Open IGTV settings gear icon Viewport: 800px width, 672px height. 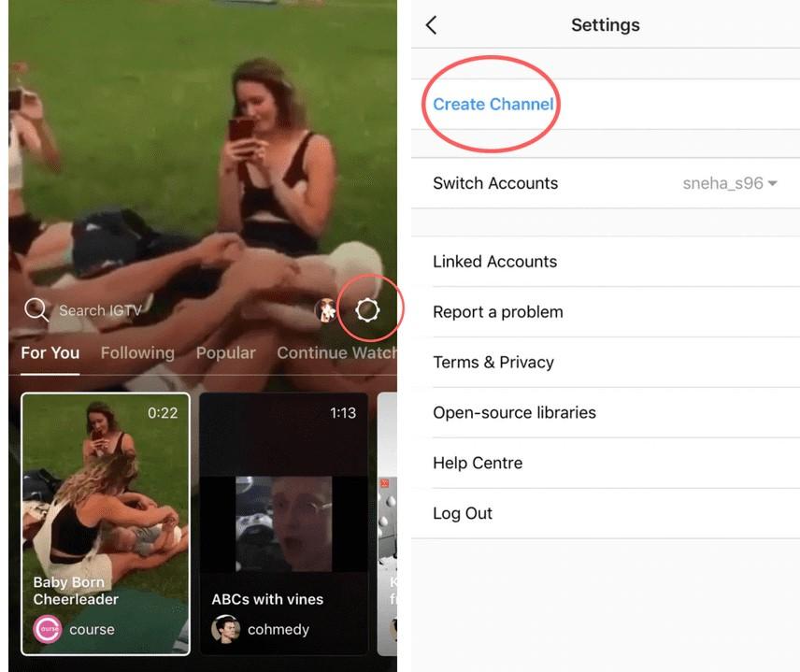tap(367, 309)
